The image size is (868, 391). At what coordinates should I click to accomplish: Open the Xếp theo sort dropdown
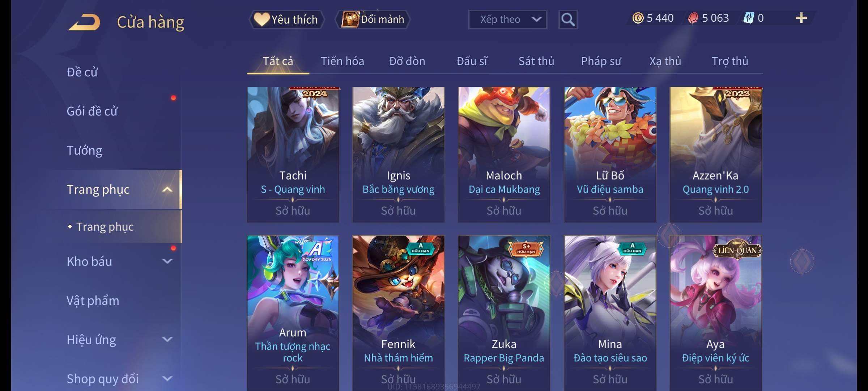(507, 20)
